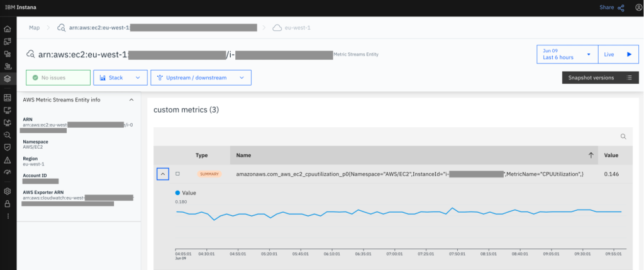Open the applications icon above the layers icon
Image resolution: width=644 pixels, height=270 pixels.
click(8, 66)
